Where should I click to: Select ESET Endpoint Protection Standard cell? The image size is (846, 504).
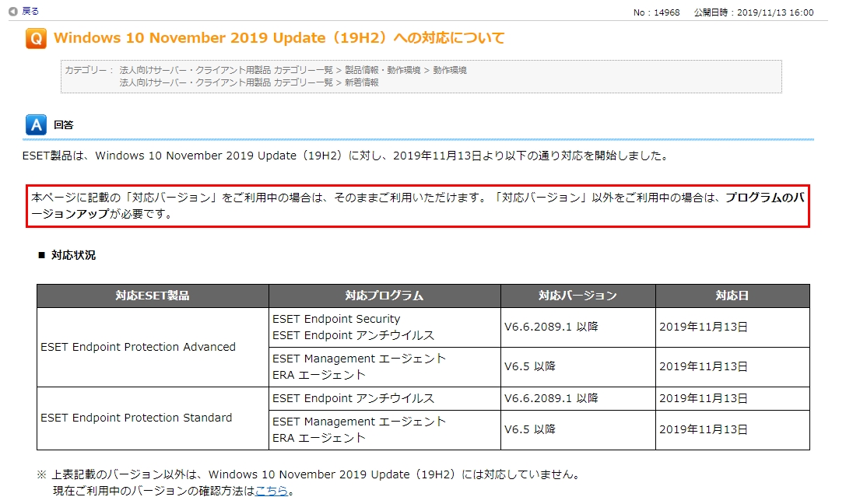[153, 418]
